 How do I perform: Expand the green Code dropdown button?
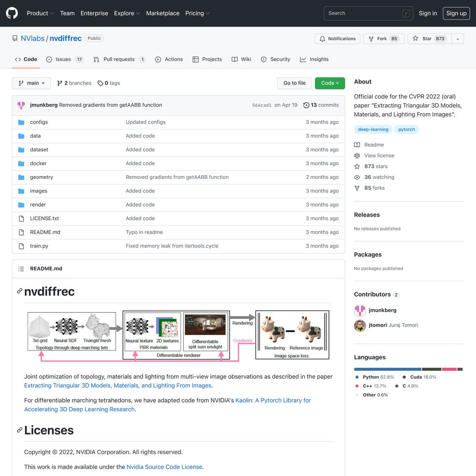point(330,83)
